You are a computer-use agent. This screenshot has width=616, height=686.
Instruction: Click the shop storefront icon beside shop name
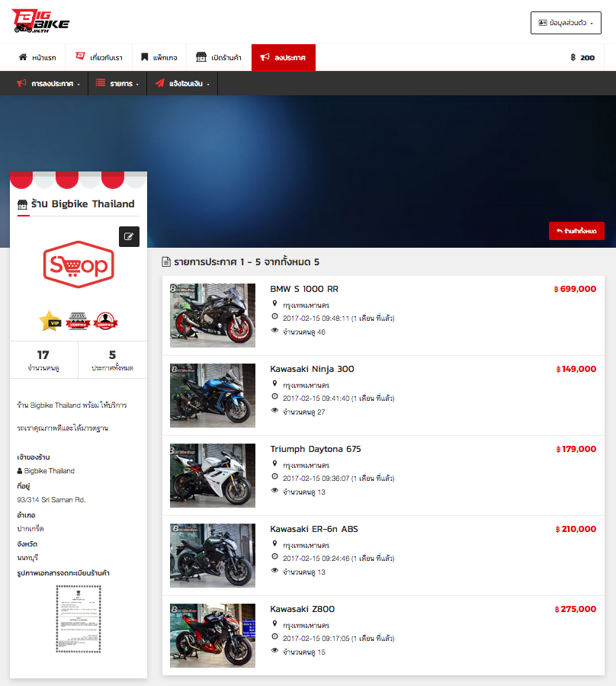[x=22, y=204]
